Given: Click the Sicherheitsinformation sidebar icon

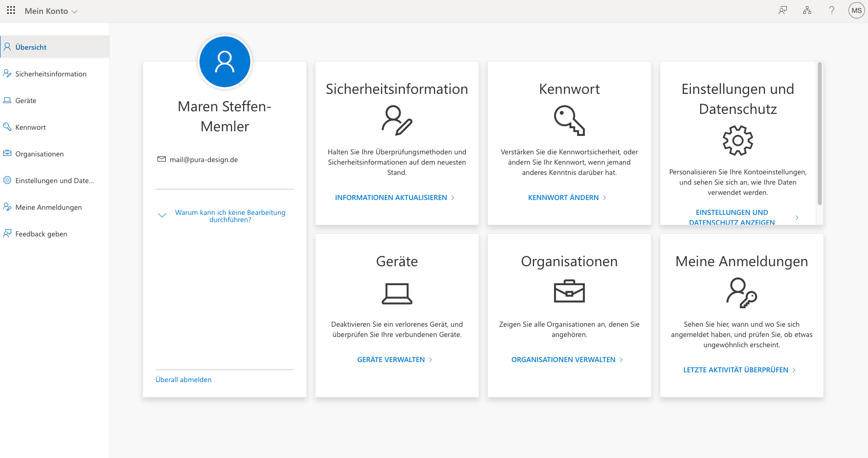Looking at the screenshot, I should 7,73.
